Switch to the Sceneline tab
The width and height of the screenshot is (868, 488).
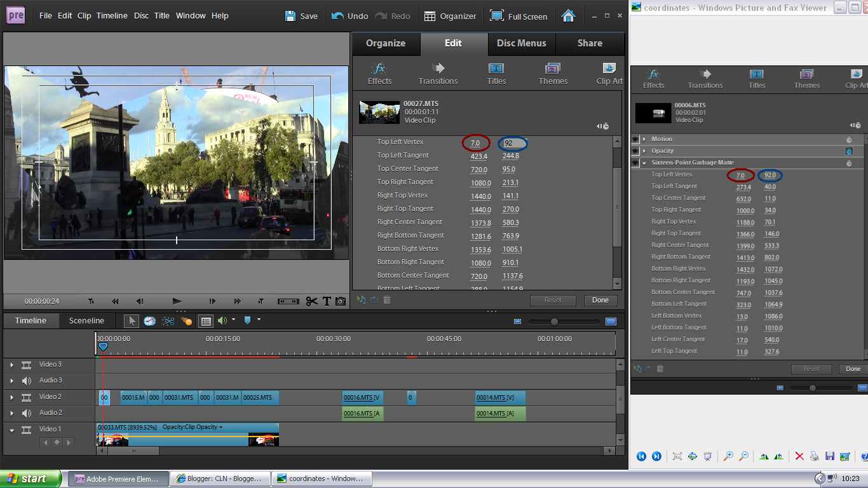(x=86, y=321)
